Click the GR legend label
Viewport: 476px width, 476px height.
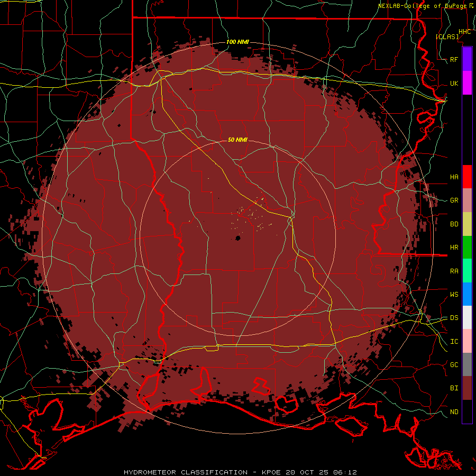click(454, 200)
